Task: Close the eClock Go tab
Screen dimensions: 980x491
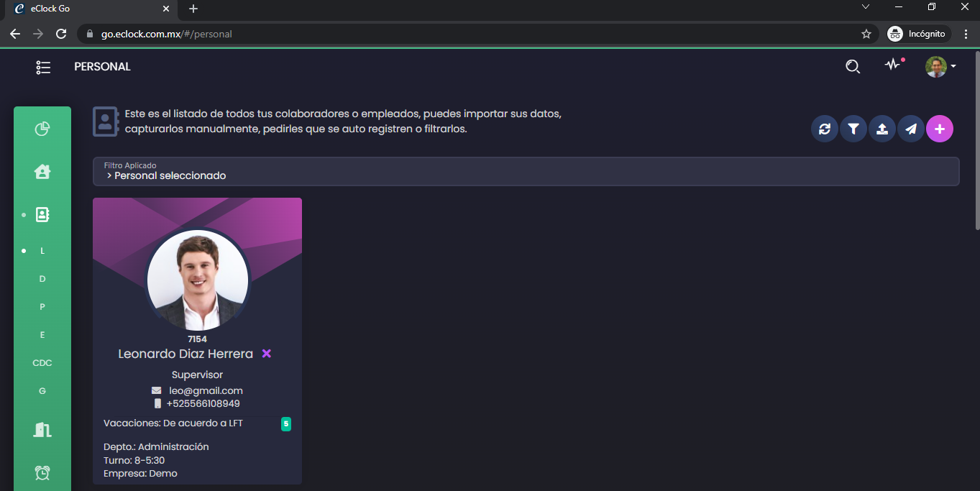Action: [x=166, y=9]
